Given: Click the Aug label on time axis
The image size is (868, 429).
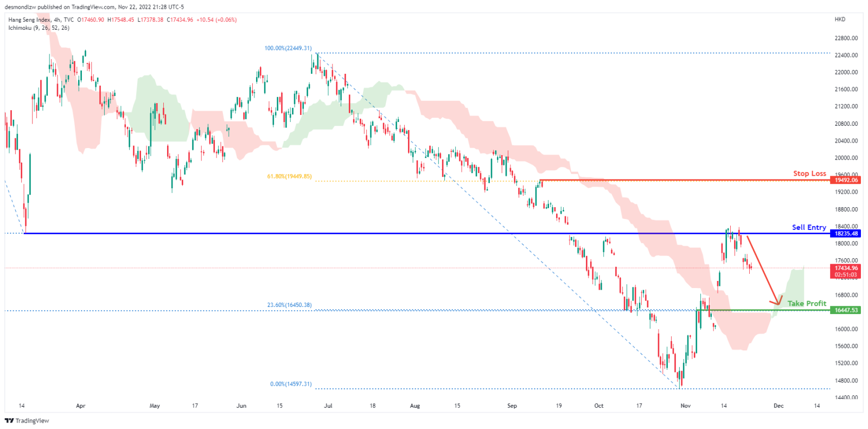Looking at the screenshot, I should [415, 406].
